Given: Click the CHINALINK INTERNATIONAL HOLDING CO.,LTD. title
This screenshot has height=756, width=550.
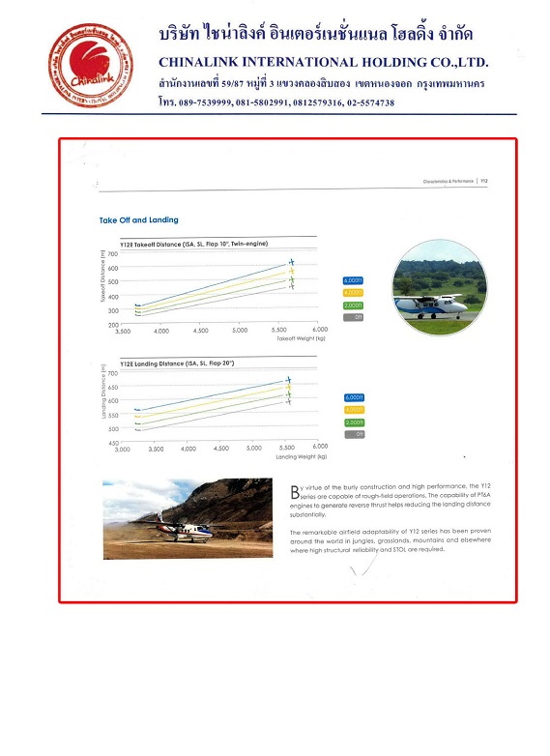Looking at the screenshot, I should [324, 62].
